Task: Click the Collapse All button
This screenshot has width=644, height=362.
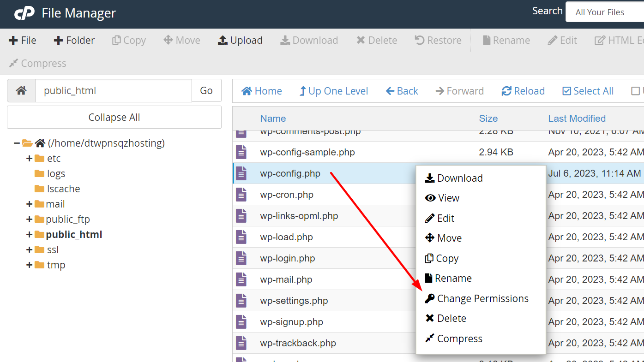Action: 114,117
